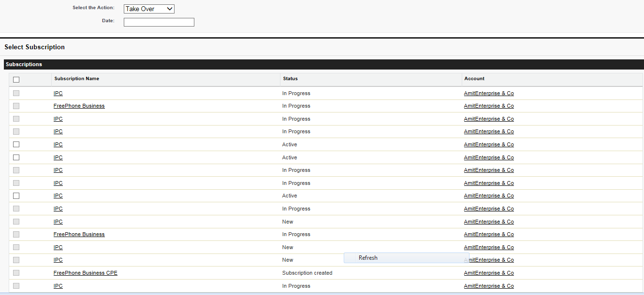Click into the Date input field
644x295 pixels.
(159, 22)
